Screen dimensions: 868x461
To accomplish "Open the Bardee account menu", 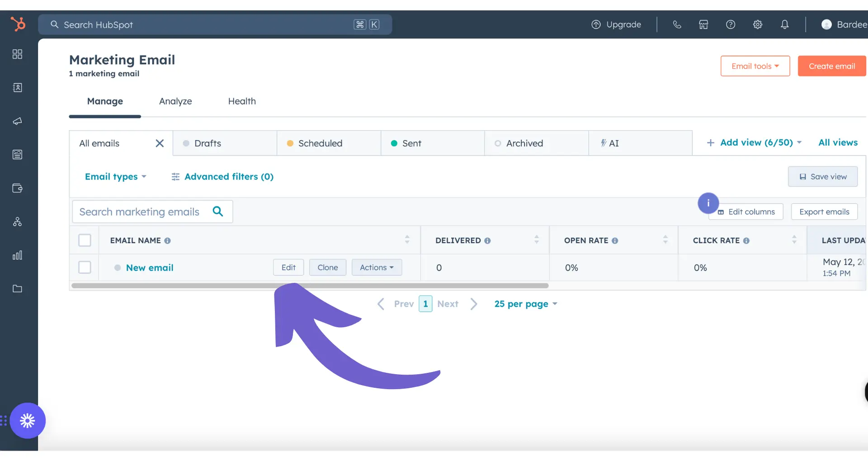I will coord(844,24).
